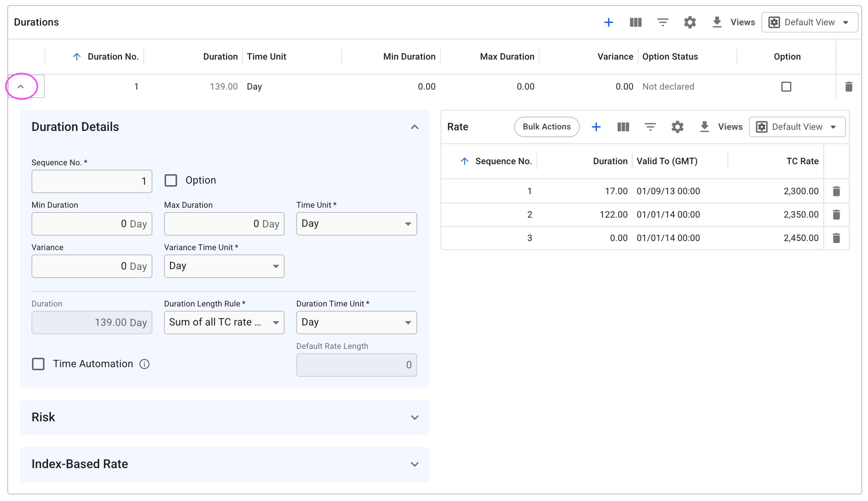Sort Durations by Duration No. arrow
The image size is (868, 501).
(x=77, y=56)
